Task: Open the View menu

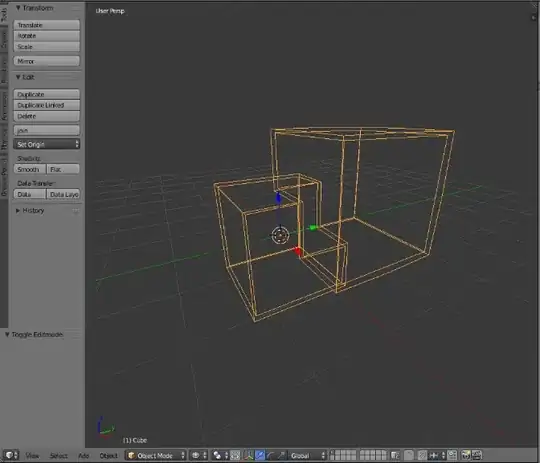Action: (32, 456)
